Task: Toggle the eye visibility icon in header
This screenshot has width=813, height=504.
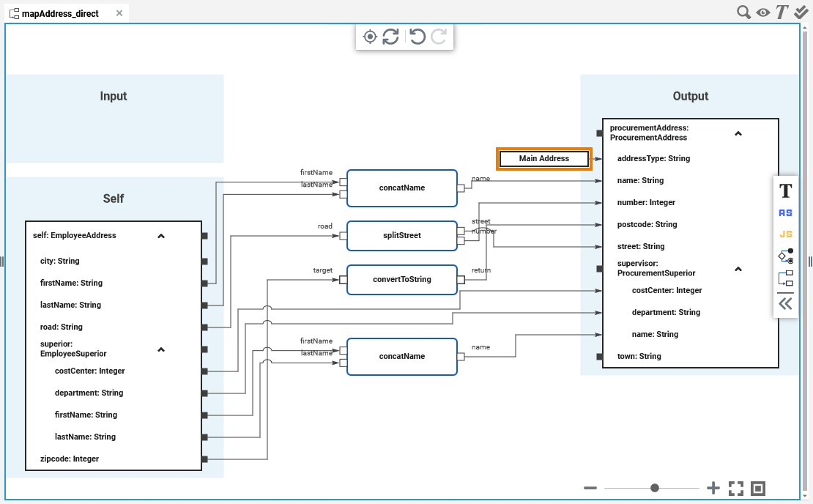Action: pos(762,12)
